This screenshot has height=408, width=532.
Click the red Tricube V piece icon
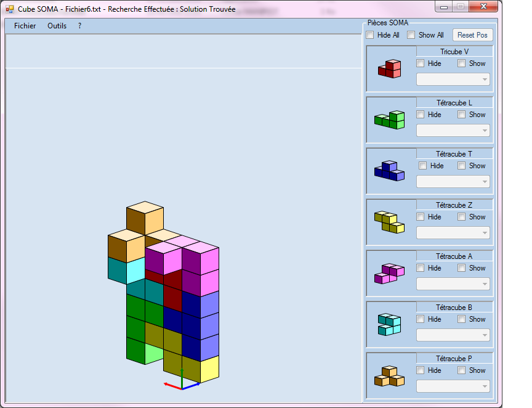[389, 68]
